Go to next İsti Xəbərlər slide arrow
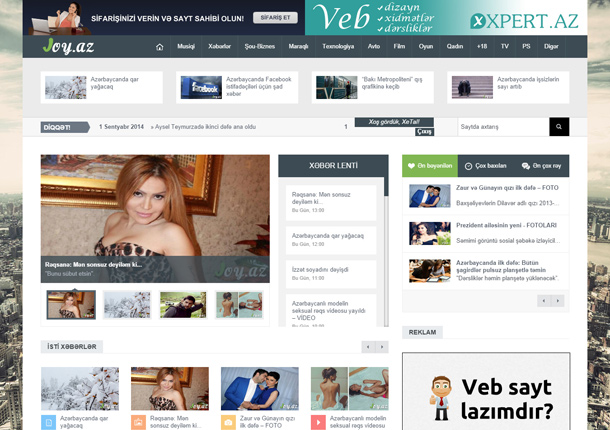The width and height of the screenshot is (610, 430). click(x=381, y=347)
